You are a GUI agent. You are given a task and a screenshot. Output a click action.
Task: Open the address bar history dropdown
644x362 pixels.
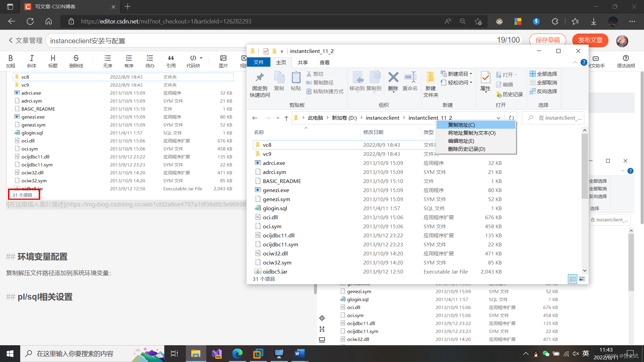tap(498, 118)
